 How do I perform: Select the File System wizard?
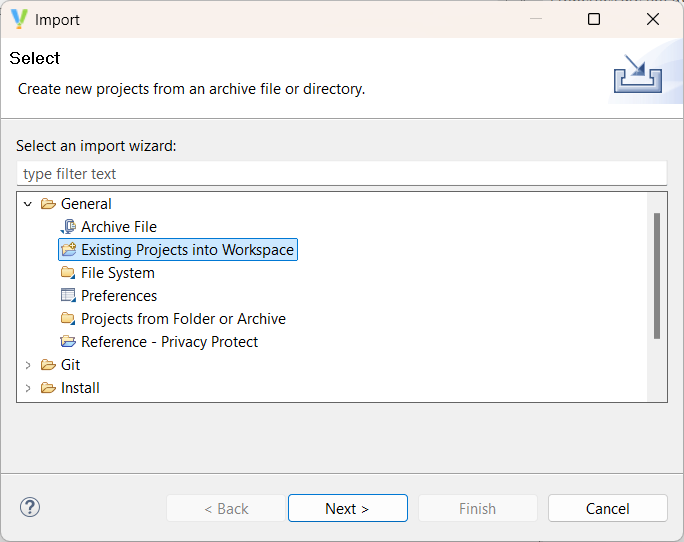click(x=118, y=273)
